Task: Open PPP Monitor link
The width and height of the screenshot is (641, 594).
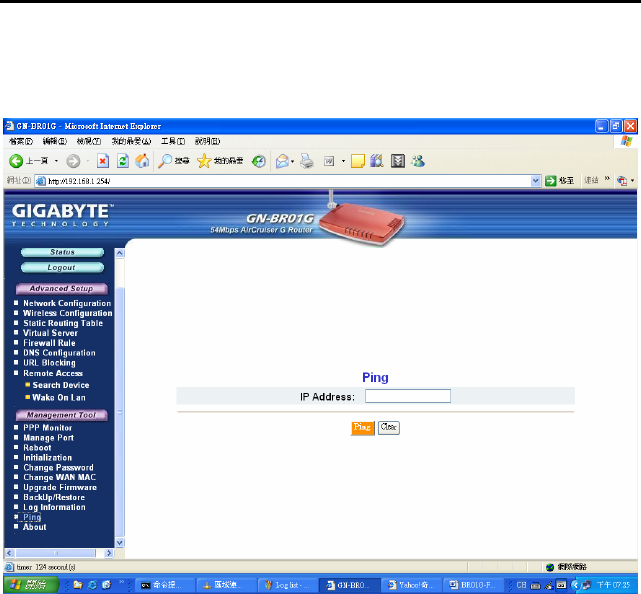Action: click(47, 428)
